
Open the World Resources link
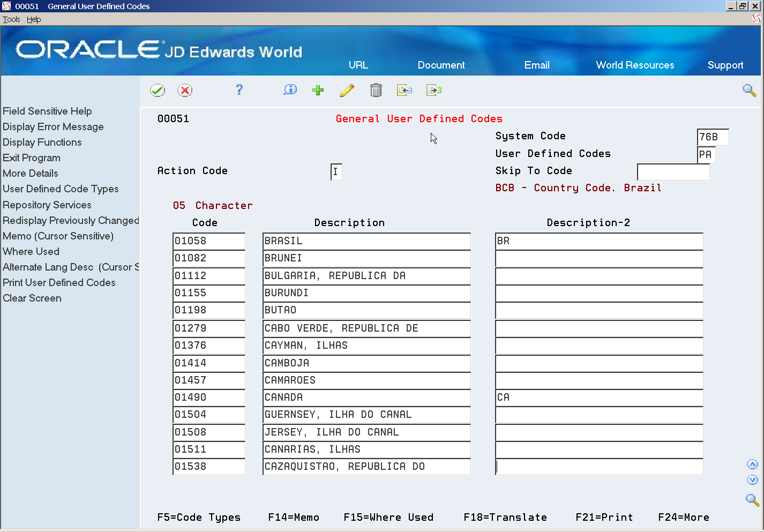coord(635,65)
